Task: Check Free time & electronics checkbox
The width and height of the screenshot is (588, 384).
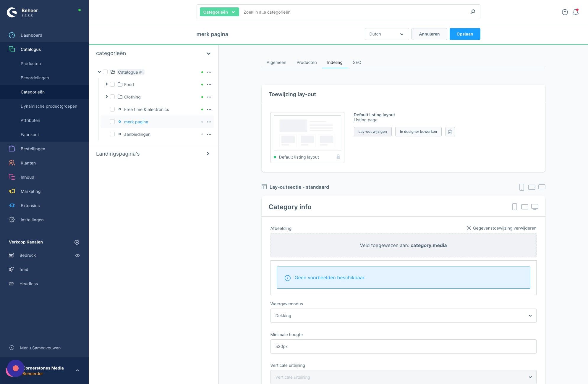Action: (x=112, y=109)
